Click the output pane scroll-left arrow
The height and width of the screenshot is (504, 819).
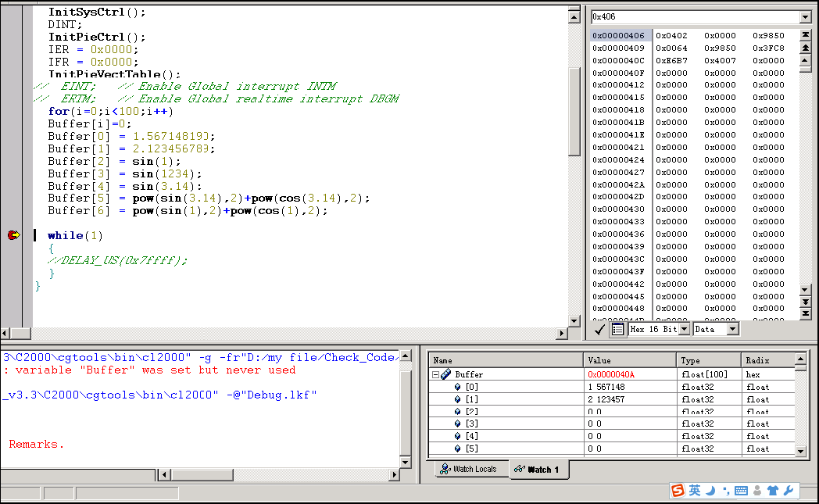click(x=164, y=475)
